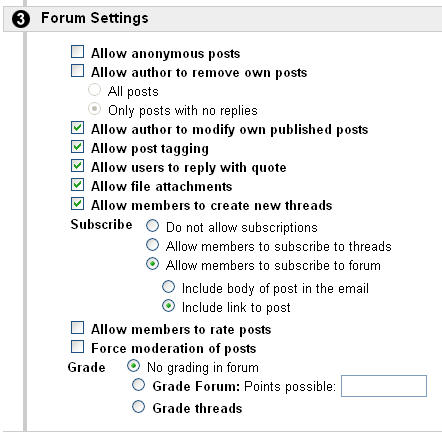442x432 pixels.
Task: Uncheck Allow author to modify own published posts
Action: click(x=77, y=128)
